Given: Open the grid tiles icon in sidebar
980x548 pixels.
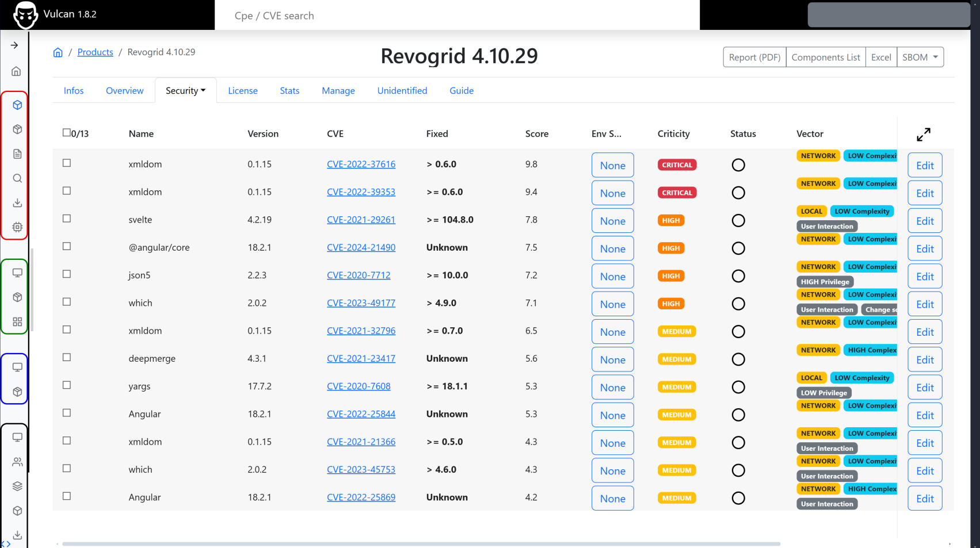Looking at the screenshot, I should (17, 322).
